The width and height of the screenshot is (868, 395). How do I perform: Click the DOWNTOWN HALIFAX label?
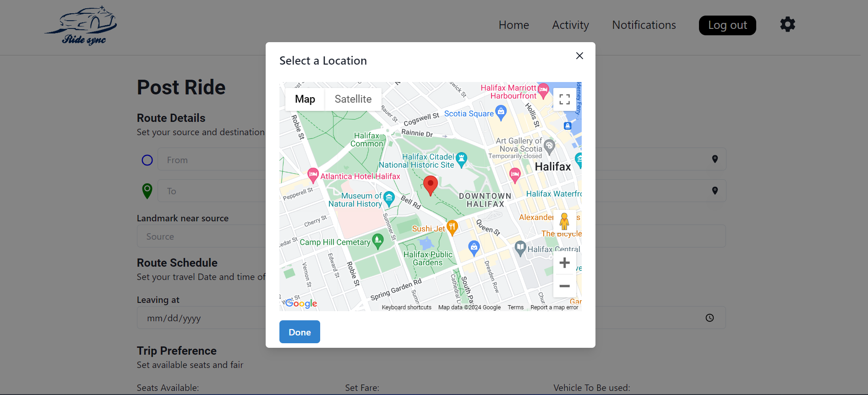[x=485, y=200]
